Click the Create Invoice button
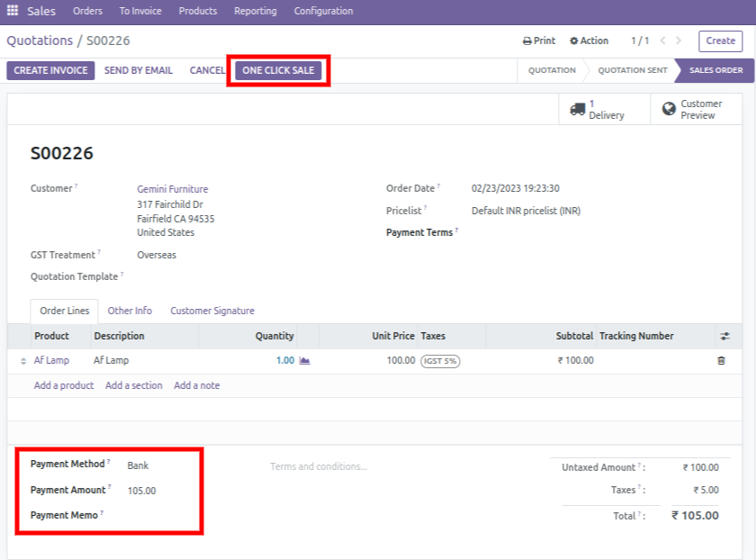Viewport: 756px width, 560px height. tap(50, 70)
